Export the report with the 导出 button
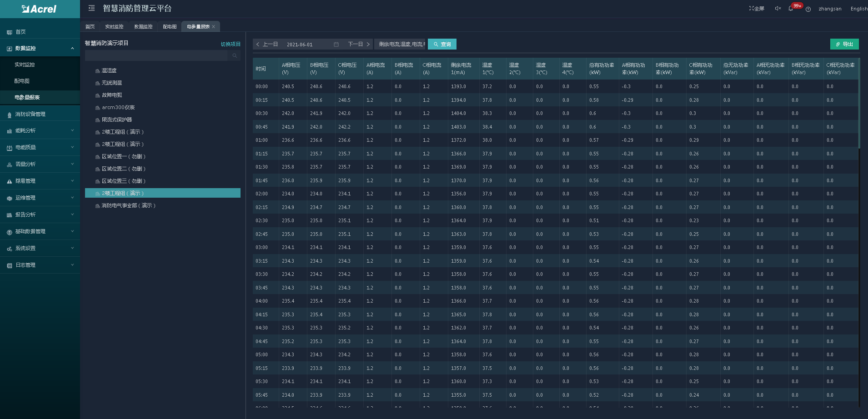868x419 pixels. tap(844, 44)
